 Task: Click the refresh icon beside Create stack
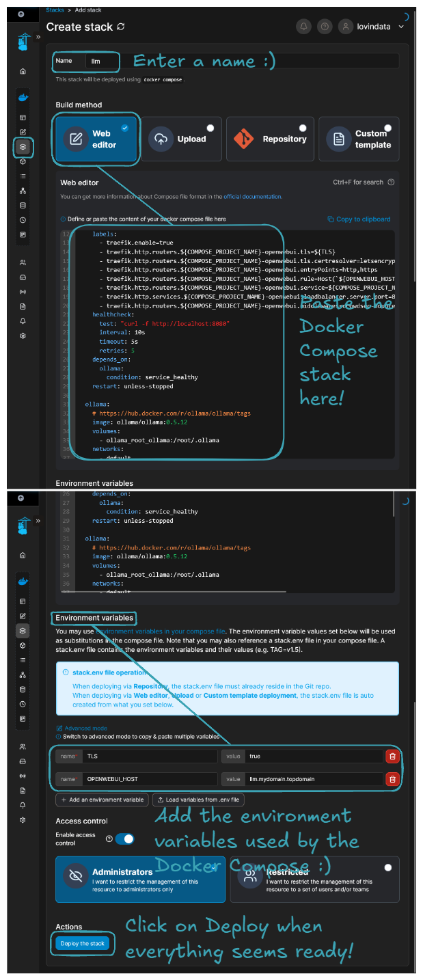pos(121,27)
